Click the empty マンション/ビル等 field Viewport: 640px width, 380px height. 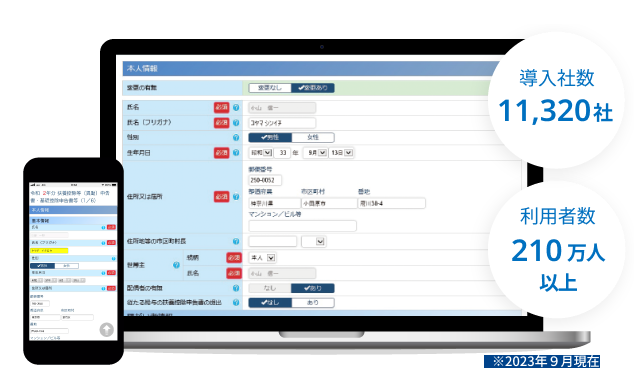(302, 226)
